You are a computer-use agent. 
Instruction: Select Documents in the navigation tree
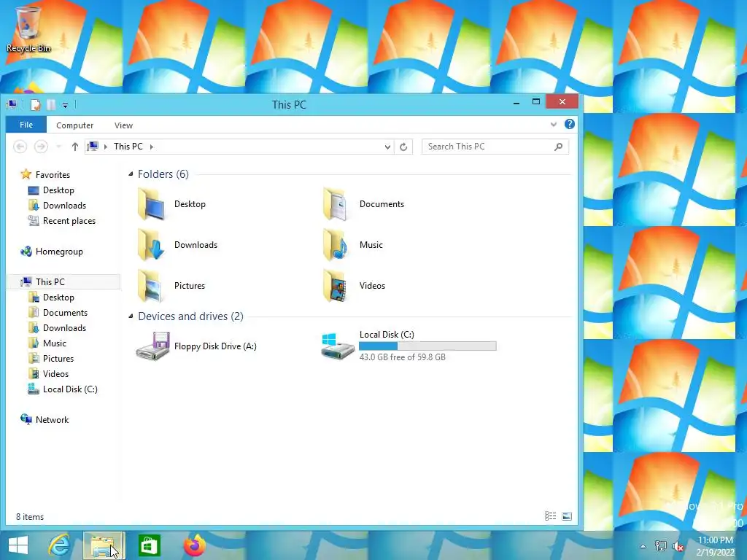[x=58, y=313]
